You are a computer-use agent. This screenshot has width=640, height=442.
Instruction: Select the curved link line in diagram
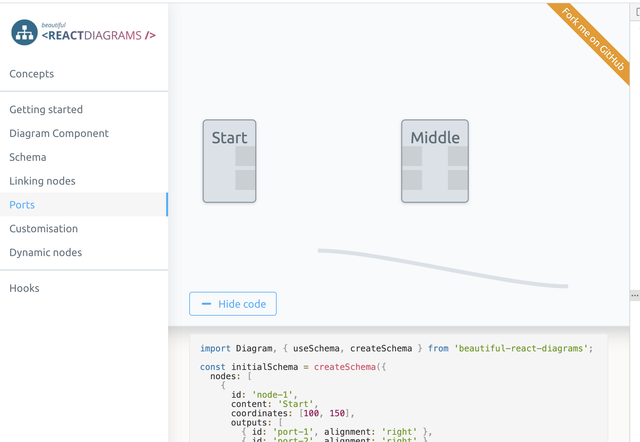pos(443,269)
